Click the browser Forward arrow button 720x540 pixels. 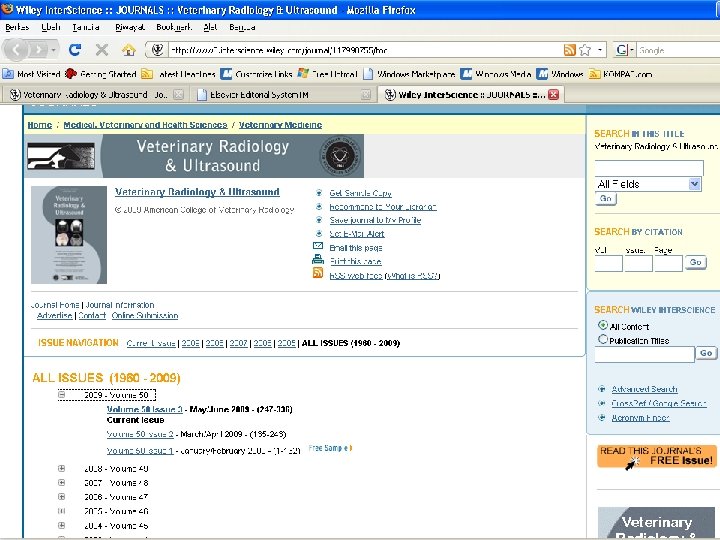39,50
